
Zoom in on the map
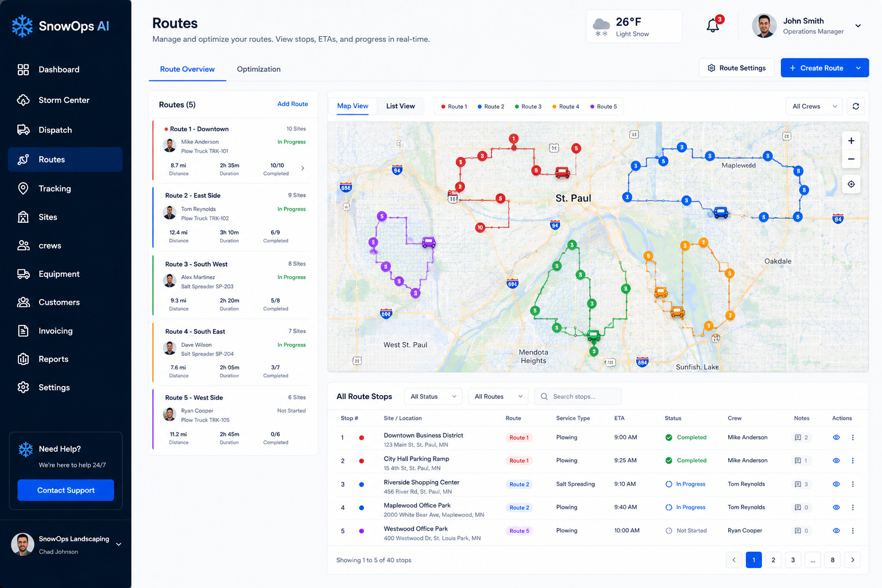(x=851, y=141)
